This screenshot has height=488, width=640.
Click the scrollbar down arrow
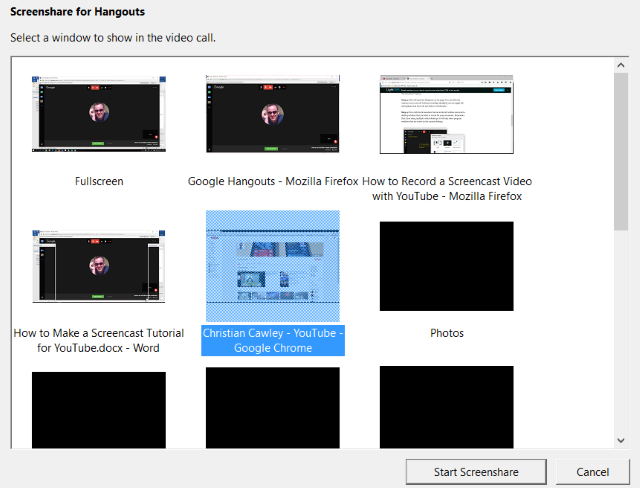pyautogui.click(x=621, y=440)
